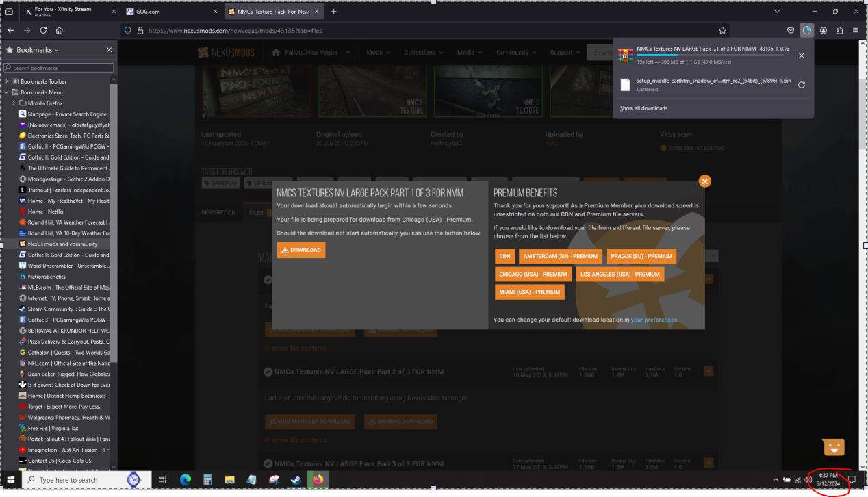Screen dimensions: 868x497
Task: Open tracking protection shield in address bar
Action: pyautogui.click(x=127, y=30)
